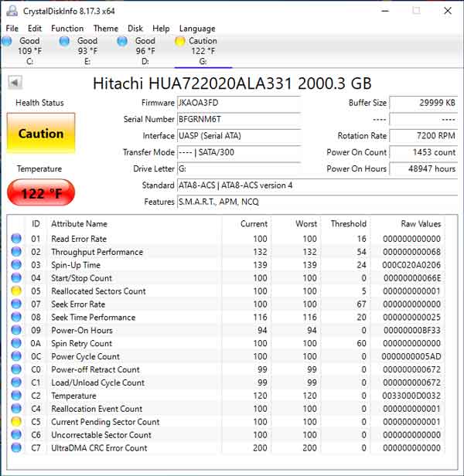
Task: Click raw value 000C020A0206 in Spin-Up Time row
Action: tap(411, 265)
